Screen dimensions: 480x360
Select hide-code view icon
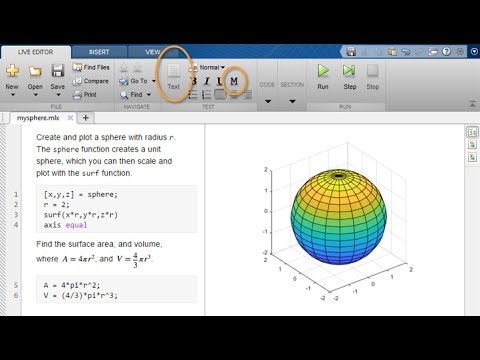472,157
